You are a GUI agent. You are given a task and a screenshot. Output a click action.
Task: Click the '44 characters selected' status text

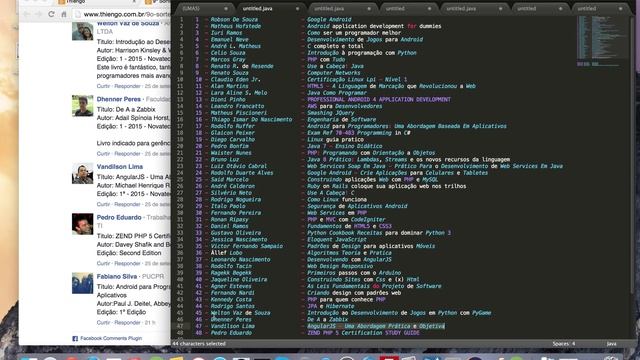tap(199, 344)
